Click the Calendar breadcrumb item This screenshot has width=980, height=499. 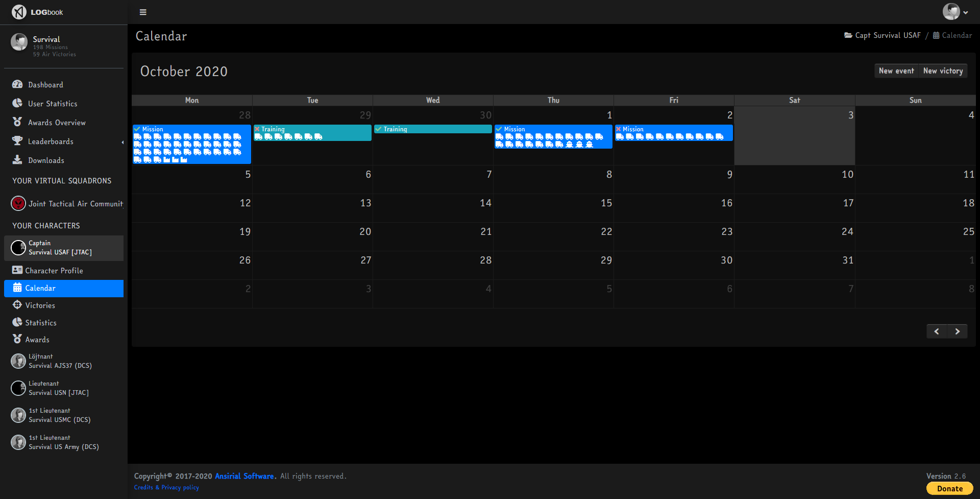(952, 35)
